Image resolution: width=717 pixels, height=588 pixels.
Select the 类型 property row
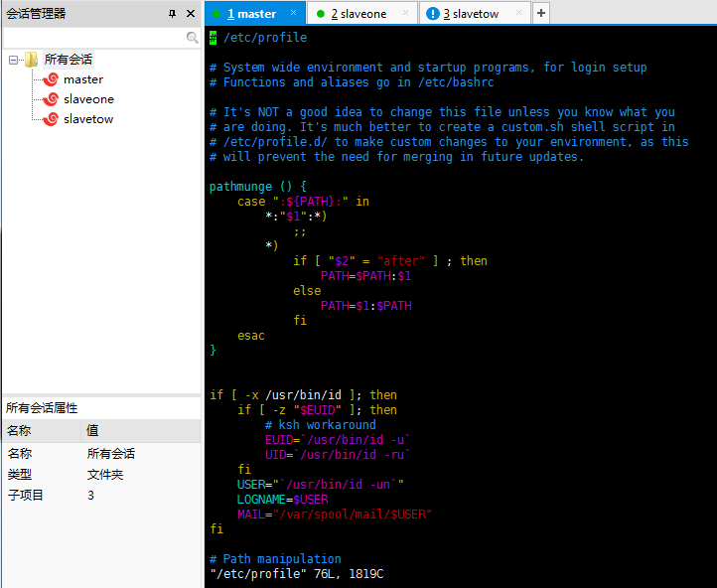coord(102,475)
